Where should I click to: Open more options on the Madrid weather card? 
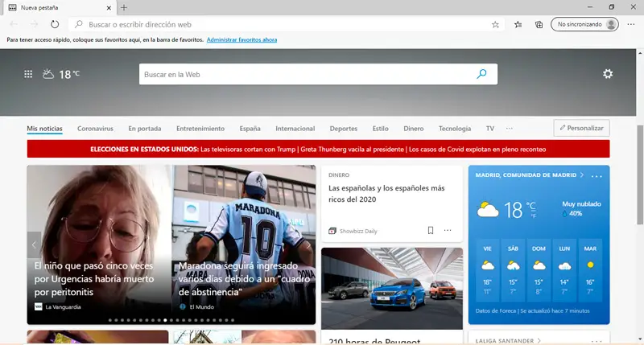[597, 176]
